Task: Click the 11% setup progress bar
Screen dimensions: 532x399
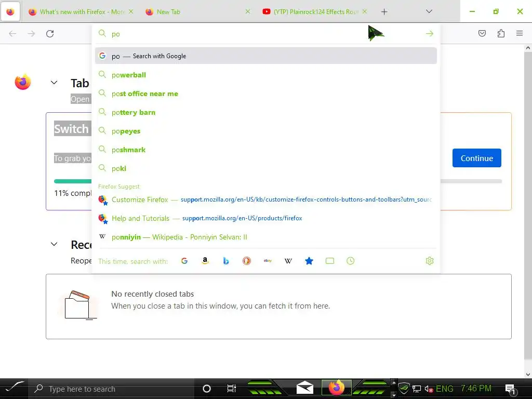Action: (278, 181)
